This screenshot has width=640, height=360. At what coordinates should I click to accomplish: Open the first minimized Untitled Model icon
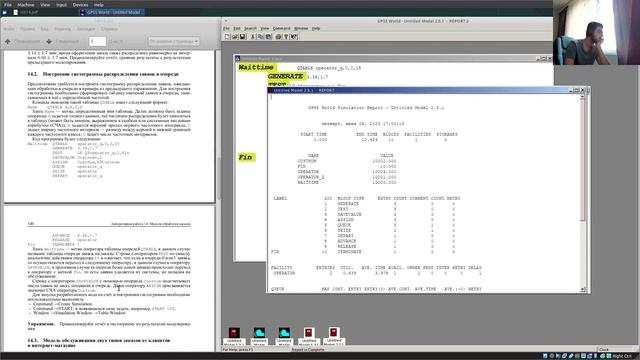[x=234, y=336]
